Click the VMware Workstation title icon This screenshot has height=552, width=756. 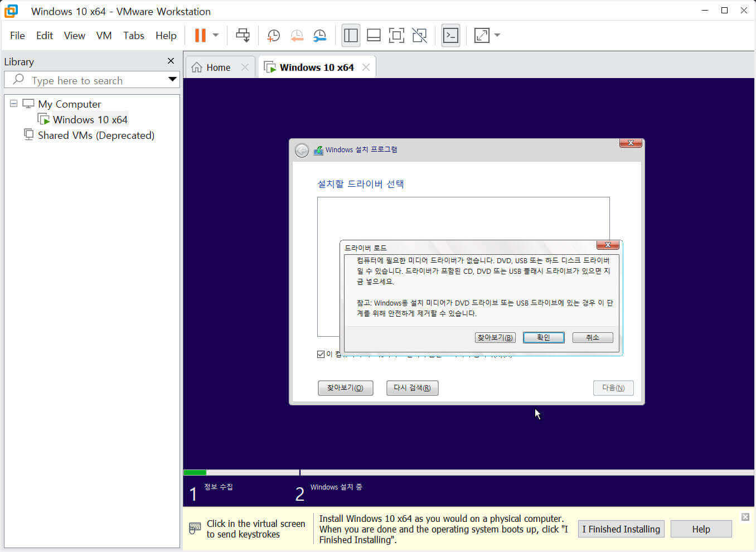(11, 11)
